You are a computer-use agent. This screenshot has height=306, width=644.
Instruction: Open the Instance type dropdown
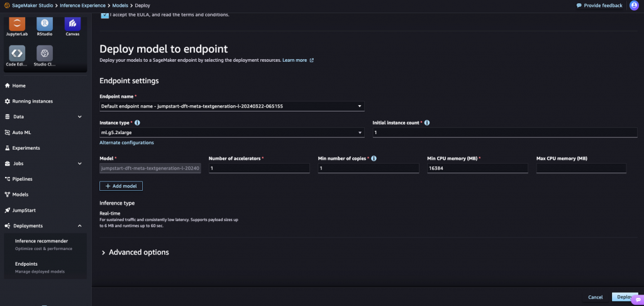[231, 132]
